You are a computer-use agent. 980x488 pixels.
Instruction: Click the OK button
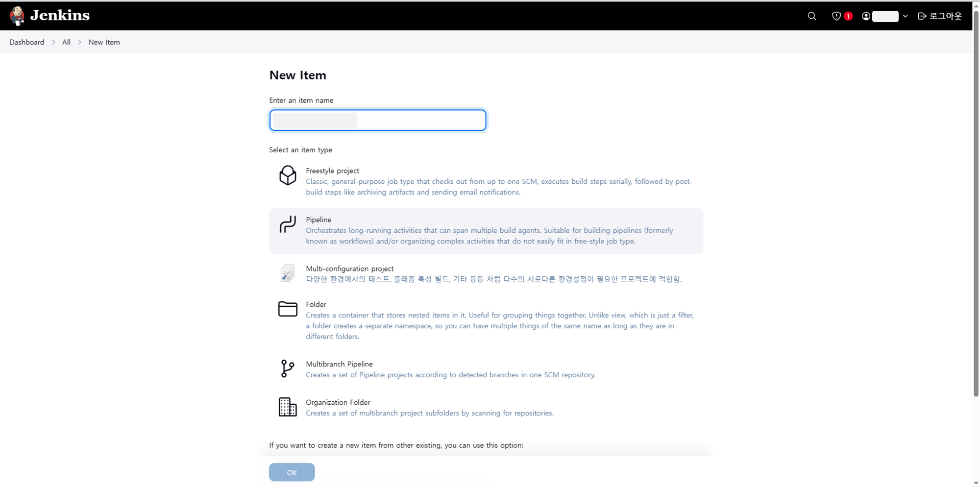(292, 472)
